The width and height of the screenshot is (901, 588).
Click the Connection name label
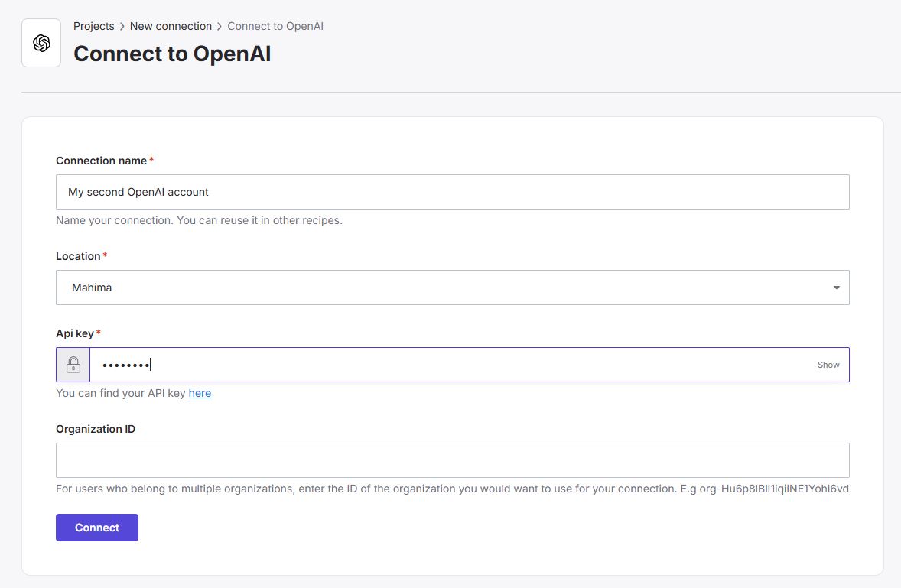pos(101,161)
